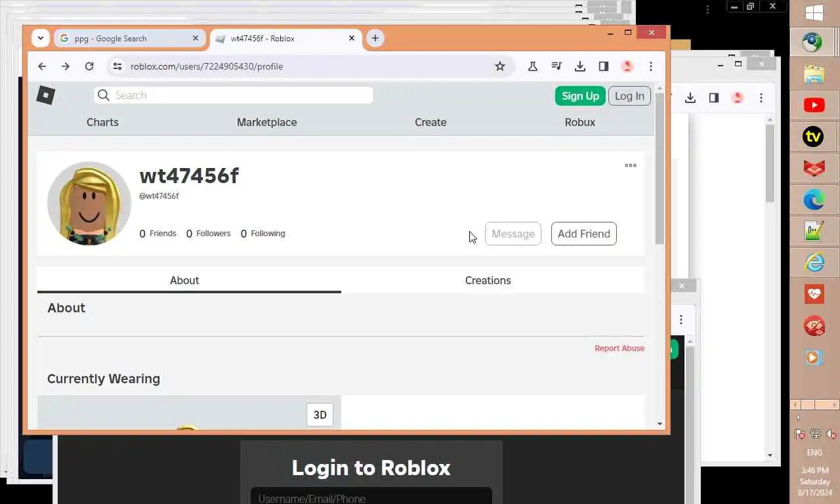Click the network tray icon
Image resolution: width=840 pixels, height=504 pixels.
(815, 434)
